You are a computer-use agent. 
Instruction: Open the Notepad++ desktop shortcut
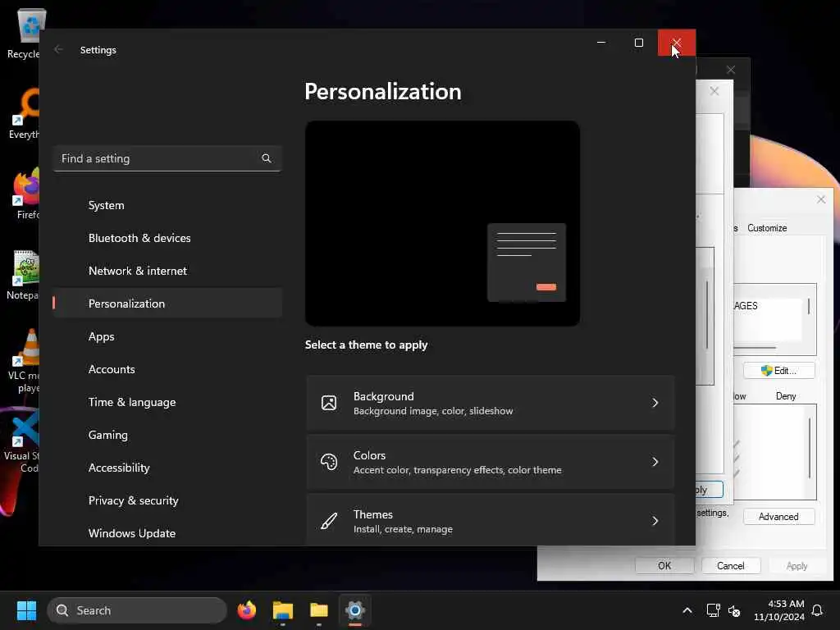22,275
